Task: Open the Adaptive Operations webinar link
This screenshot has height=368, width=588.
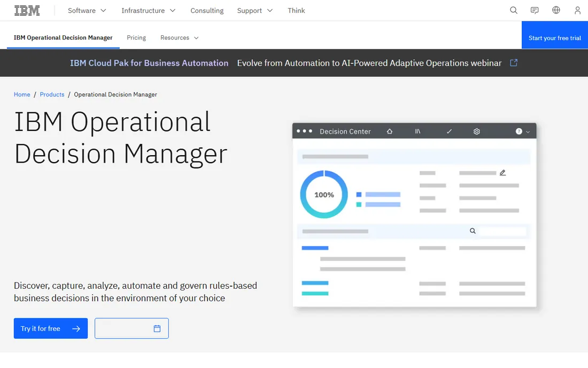Action: pyautogui.click(x=369, y=63)
